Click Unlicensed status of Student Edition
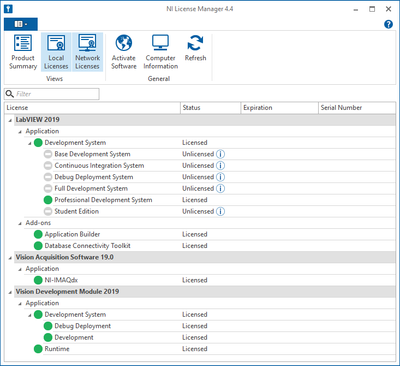The image size is (400, 366). 198,211
